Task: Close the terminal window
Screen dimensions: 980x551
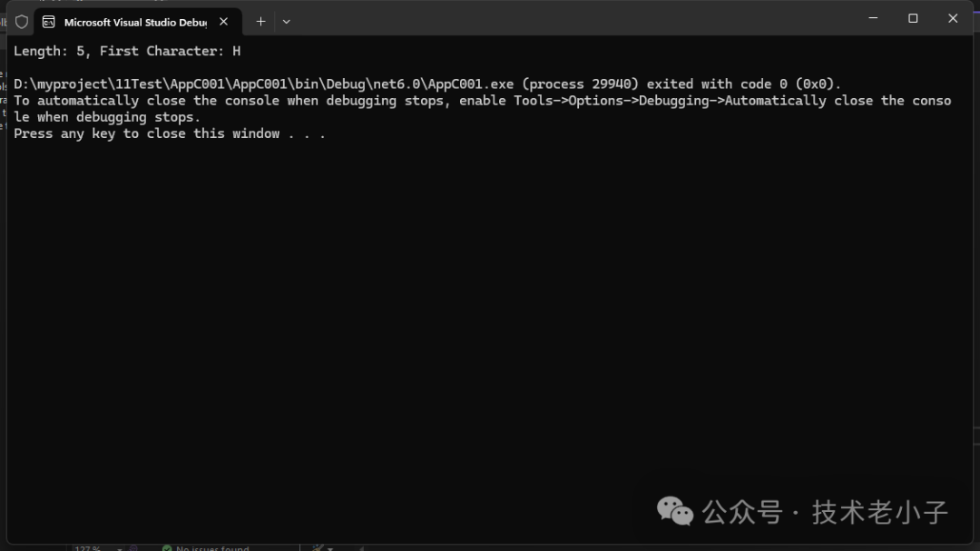Action: (953, 18)
